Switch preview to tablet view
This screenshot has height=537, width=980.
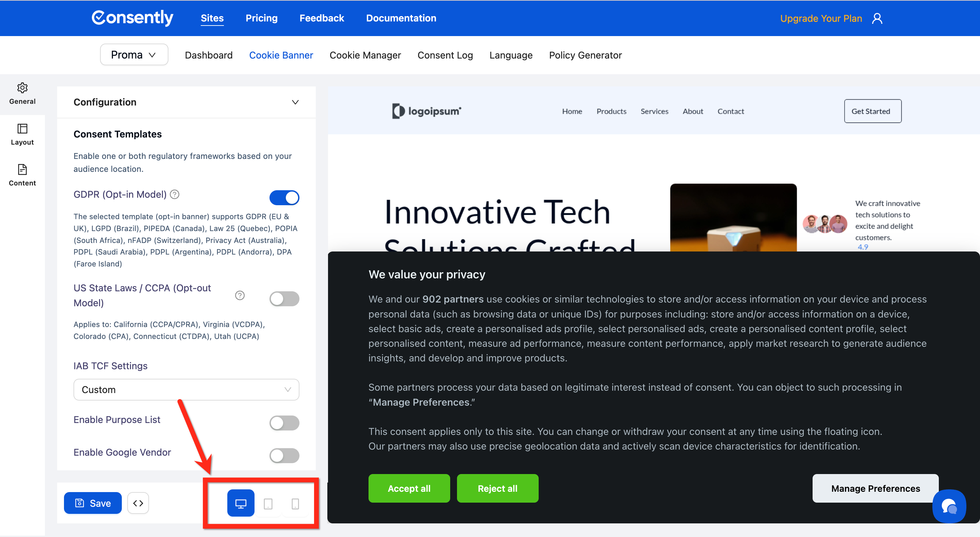pyautogui.click(x=268, y=504)
